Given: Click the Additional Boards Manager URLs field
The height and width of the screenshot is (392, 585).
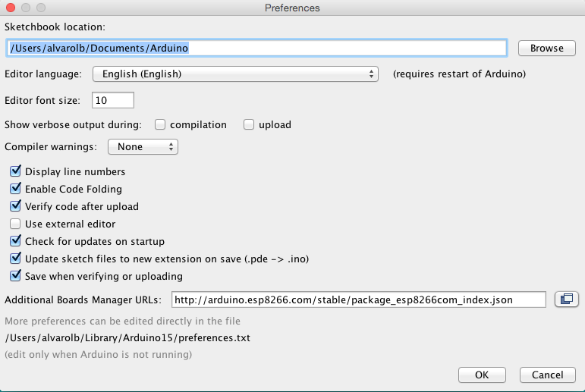Looking at the screenshot, I should [x=358, y=299].
